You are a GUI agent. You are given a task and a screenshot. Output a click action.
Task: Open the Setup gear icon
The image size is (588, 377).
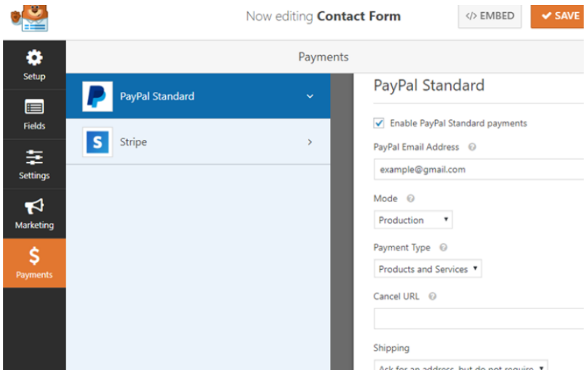(34, 58)
